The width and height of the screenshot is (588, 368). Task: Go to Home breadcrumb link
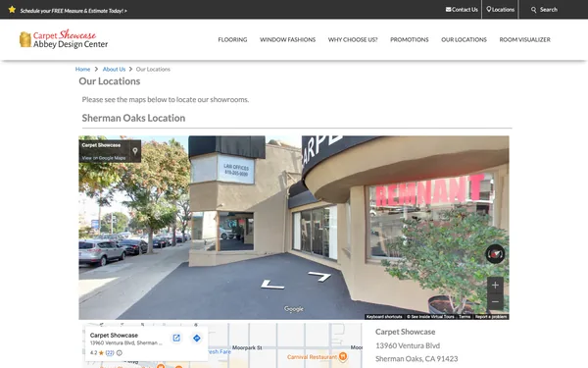[x=82, y=69]
